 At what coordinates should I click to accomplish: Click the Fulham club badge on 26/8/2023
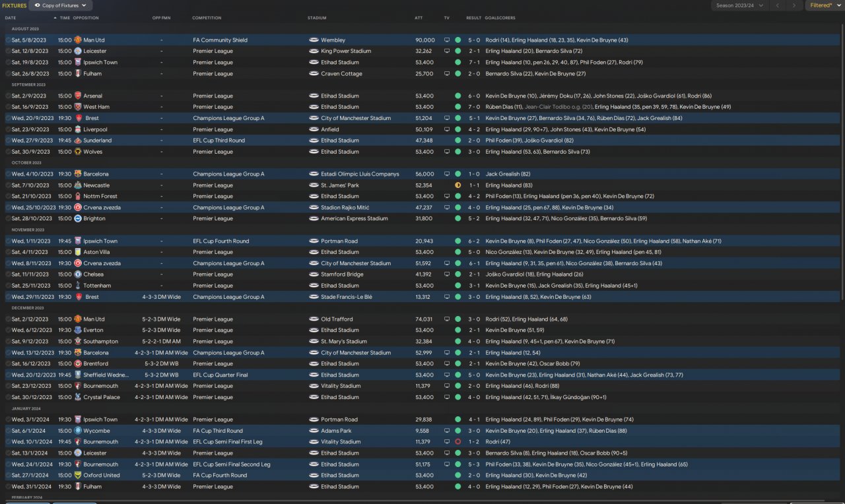coord(78,74)
